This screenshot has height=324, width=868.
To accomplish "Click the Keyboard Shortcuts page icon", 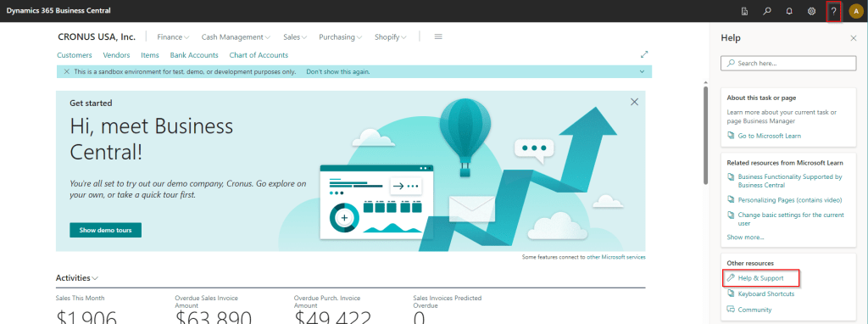I will (731, 293).
